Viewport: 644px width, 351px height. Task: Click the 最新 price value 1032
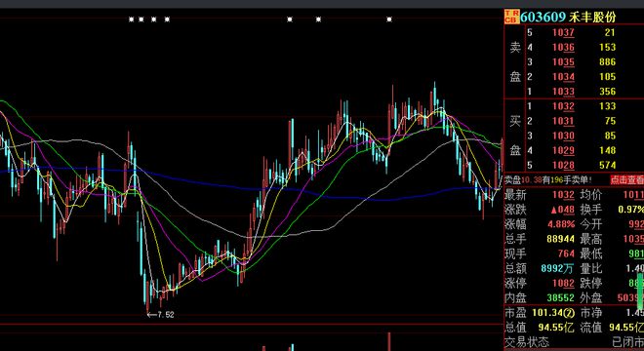point(563,195)
